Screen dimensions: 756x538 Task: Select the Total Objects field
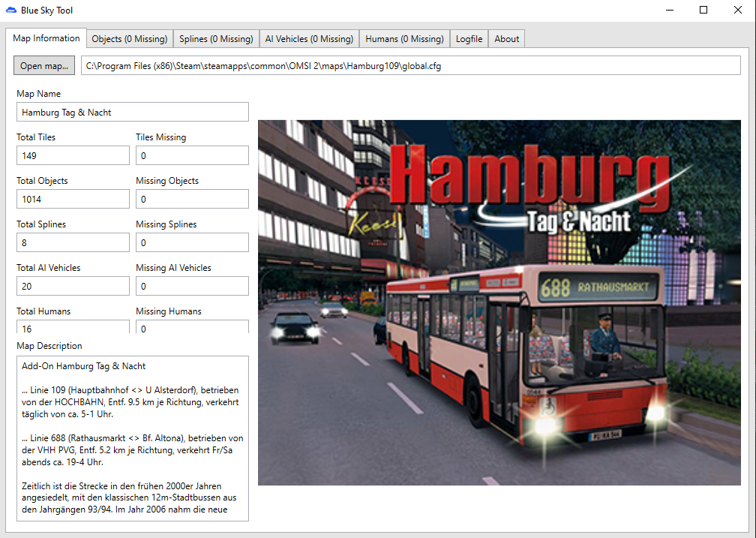click(x=73, y=200)
